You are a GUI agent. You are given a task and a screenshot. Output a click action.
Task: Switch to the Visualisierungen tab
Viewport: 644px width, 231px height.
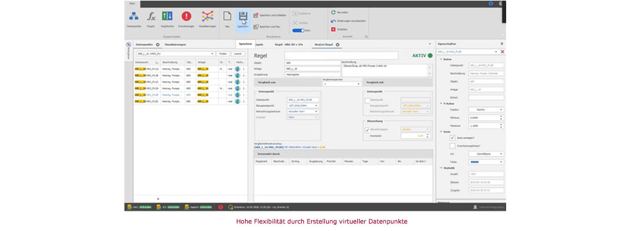click(175, 44)
